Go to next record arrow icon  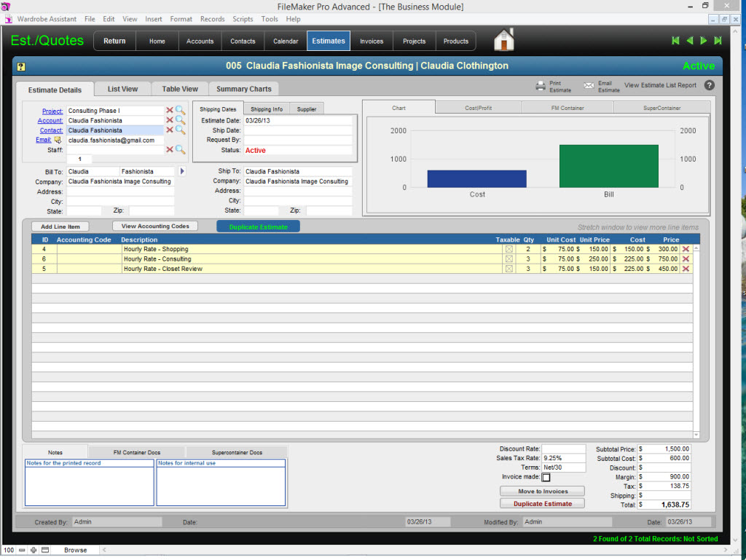point(704,41)
